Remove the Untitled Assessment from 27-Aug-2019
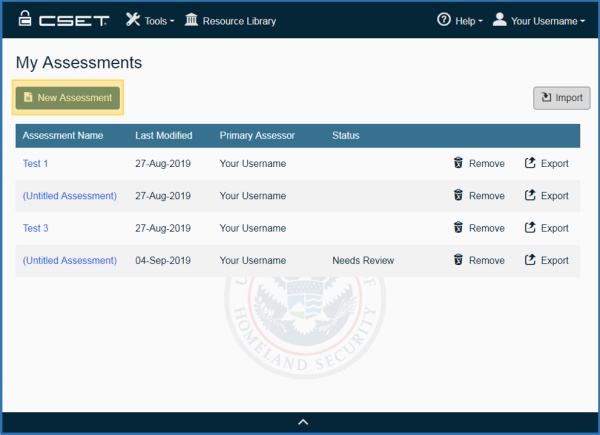The width and height of the screenshot is (600, 435). 478,196
